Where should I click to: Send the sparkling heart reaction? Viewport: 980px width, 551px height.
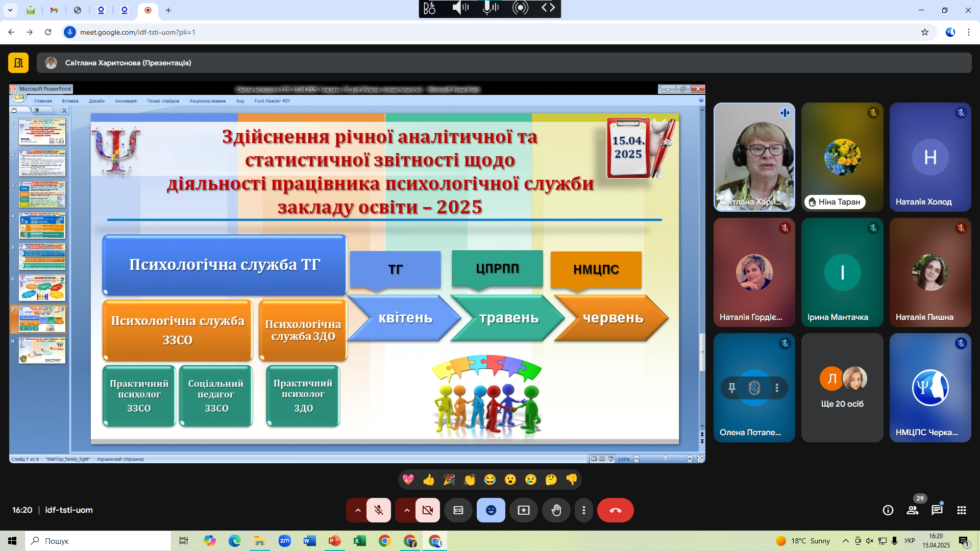[x=408, y=480]
